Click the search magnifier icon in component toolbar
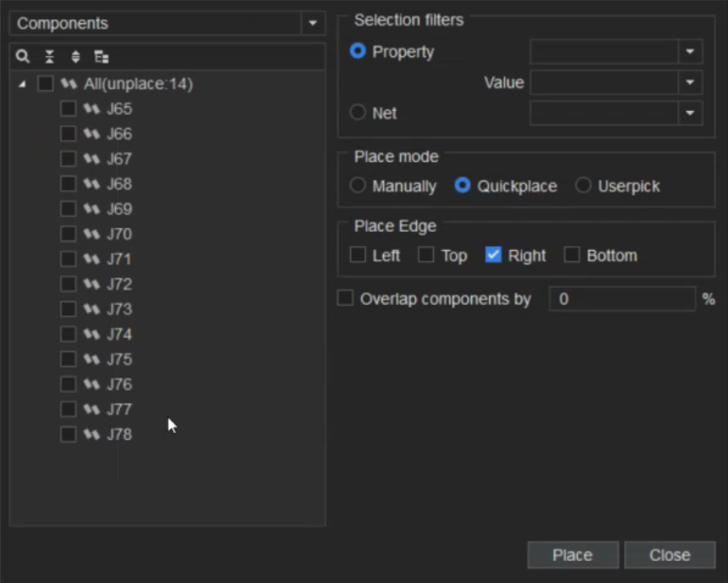This screenshot has width=728, height=583. pos(23,57)
